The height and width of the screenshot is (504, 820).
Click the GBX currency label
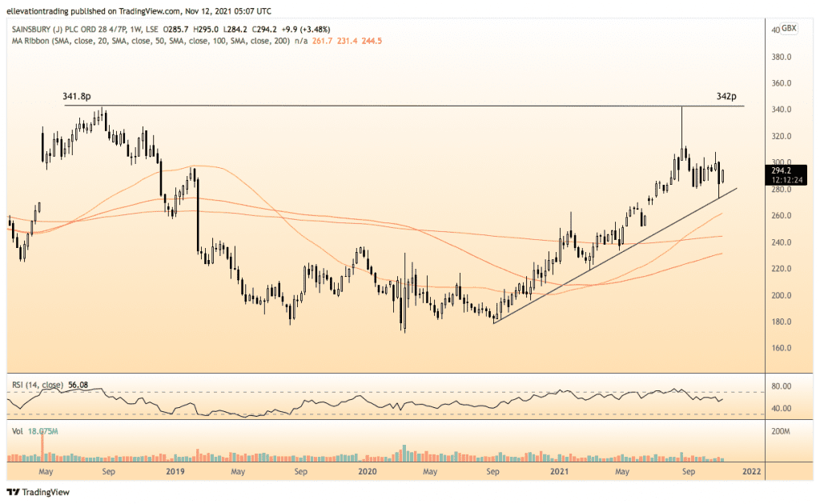click(788, 28)
